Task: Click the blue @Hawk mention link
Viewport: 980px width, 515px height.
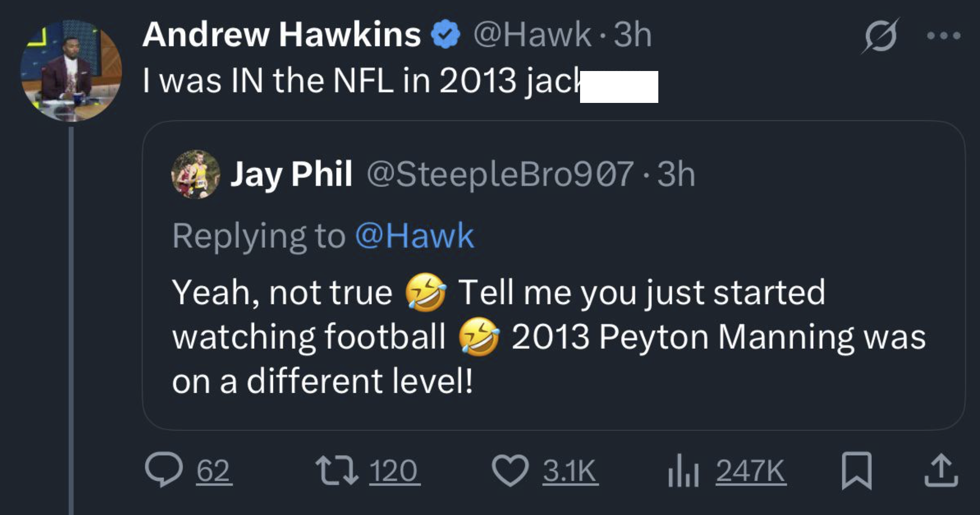Action: tap(414, 236)
